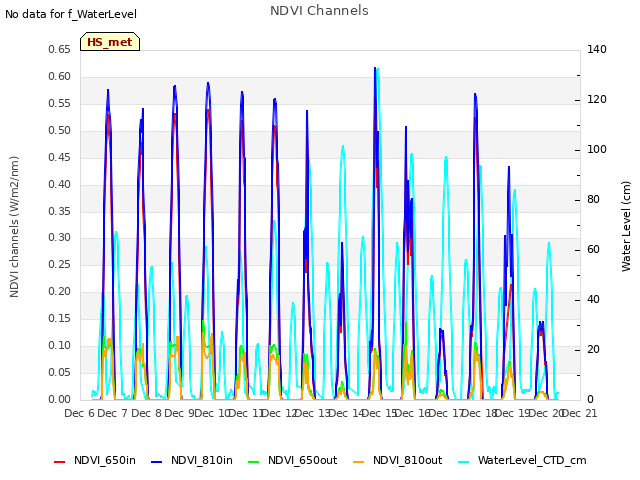Click the 40 right axis value
640x480 pixels.
(x=593, y=300)
